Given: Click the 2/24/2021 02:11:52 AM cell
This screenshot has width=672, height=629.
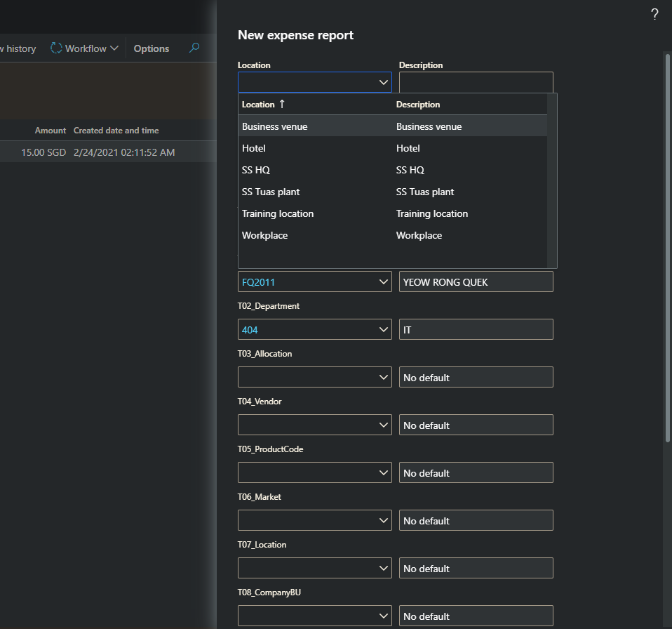Looking at the screenshot, I should coord(124,152).
